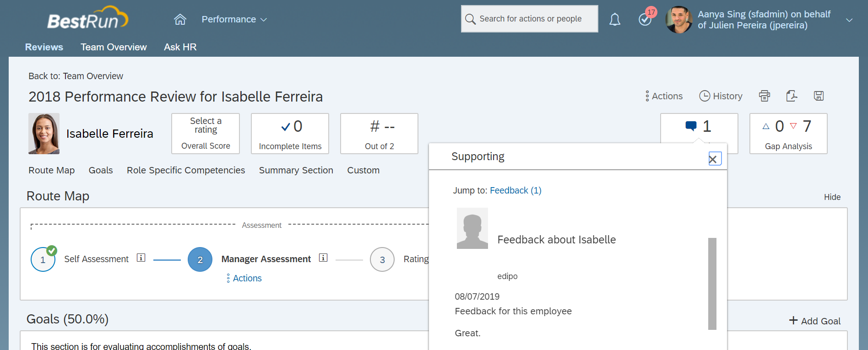Click the Incomplete Items tile
868x350 pixels.
point(290,134)
